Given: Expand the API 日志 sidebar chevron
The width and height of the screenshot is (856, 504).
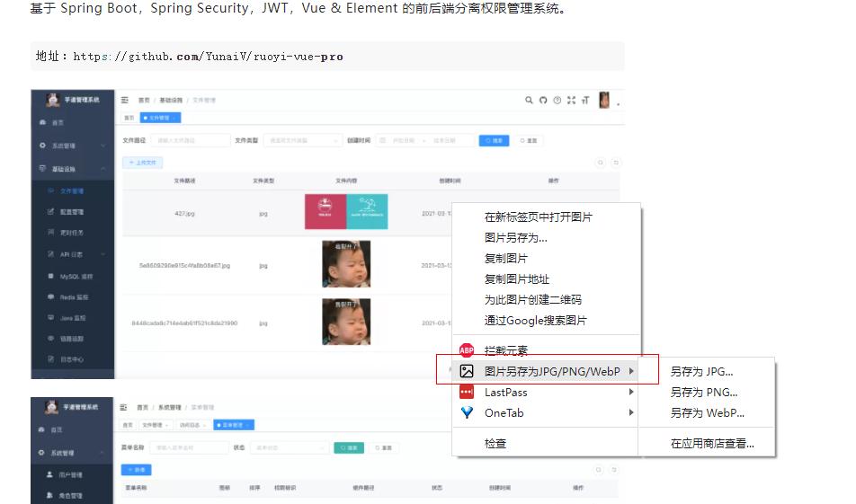Looking at the screenshot, I should [103, 254].
